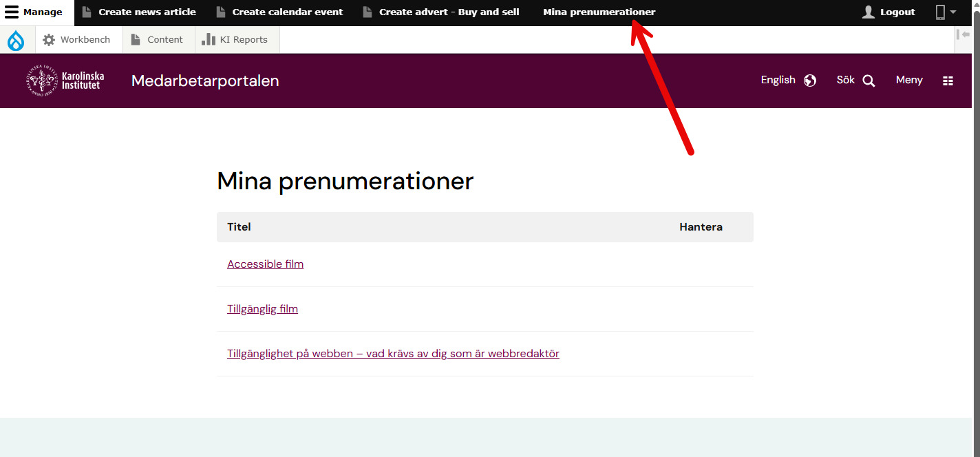980x457 pixels.
Task: Click the Content page icon
Action: (x=135, y=39)
